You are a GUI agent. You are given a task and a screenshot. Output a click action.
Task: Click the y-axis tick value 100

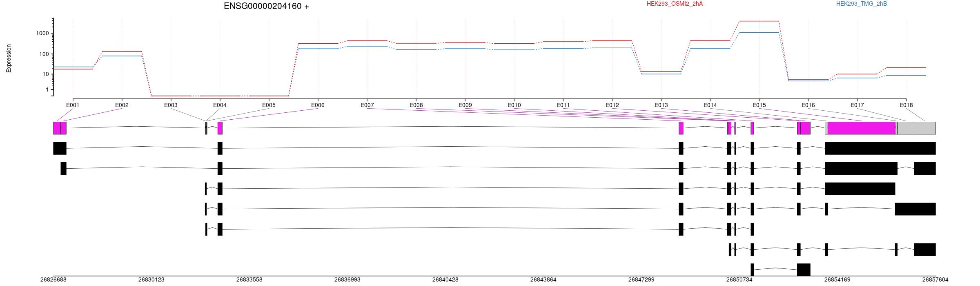44,54
